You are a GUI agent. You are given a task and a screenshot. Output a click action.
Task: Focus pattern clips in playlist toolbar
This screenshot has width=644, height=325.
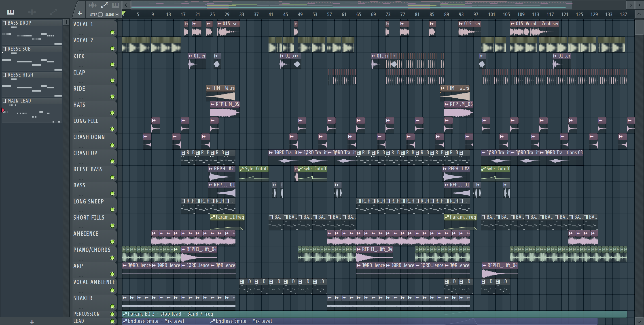[116, 5]
